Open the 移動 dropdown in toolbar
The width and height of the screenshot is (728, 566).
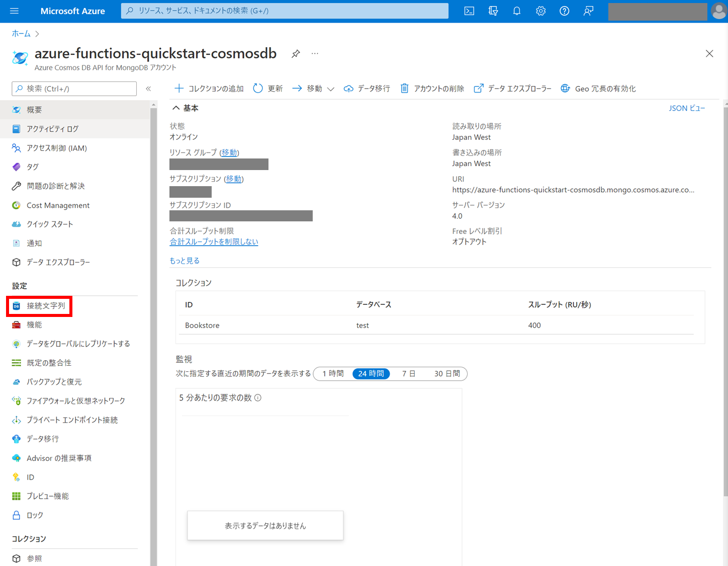[x=313, y=89]
